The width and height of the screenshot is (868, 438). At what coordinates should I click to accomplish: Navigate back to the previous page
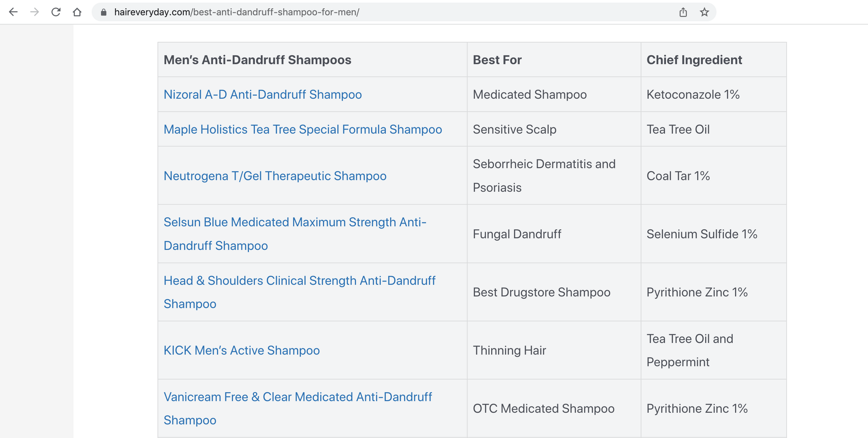13,12
